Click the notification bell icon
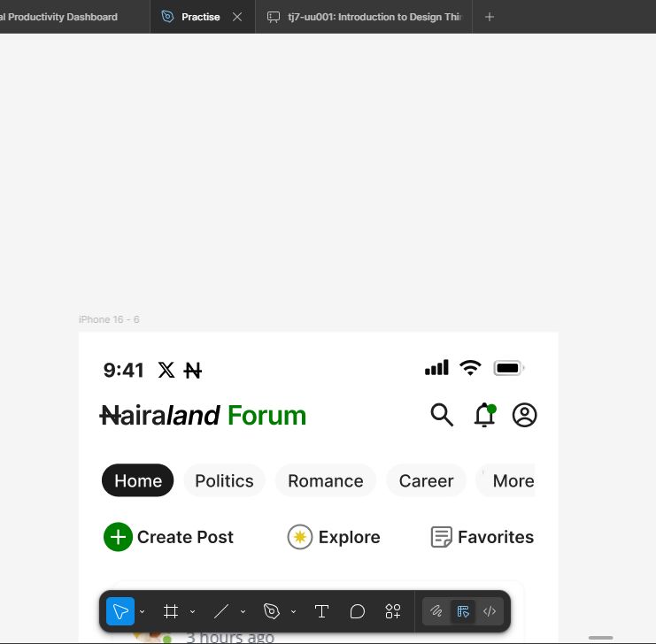 (485, 415)
